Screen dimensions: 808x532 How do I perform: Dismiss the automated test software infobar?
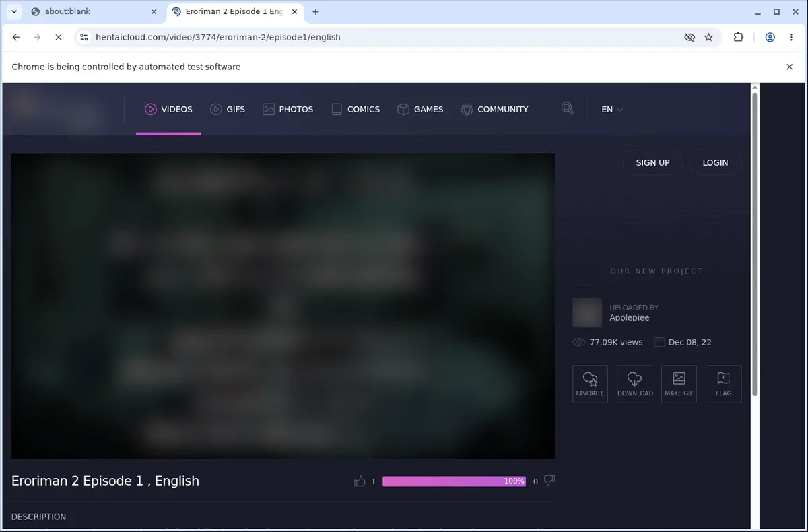(790, 67)
